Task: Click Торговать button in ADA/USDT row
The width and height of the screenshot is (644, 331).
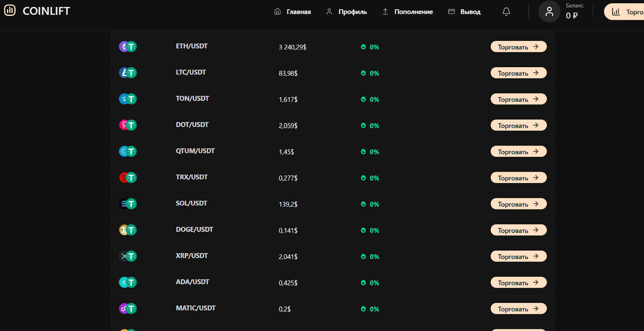Action: coord(518,283)
